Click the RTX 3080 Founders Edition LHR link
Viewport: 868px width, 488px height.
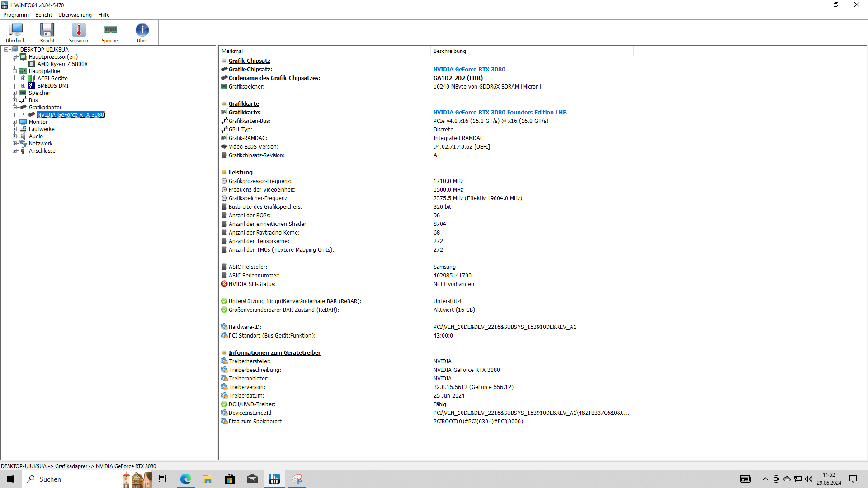click(x=500, y=113)
